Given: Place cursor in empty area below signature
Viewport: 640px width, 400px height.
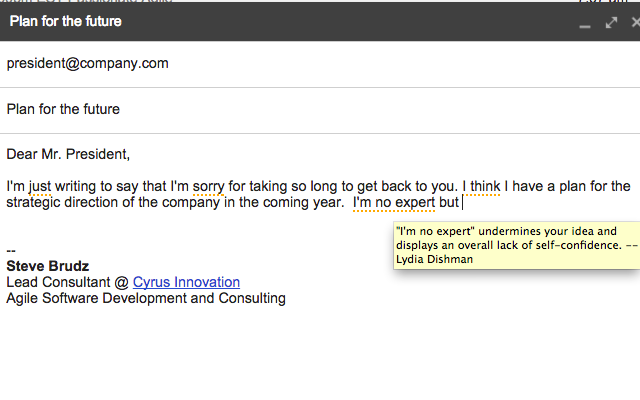Looking at the screenshot, I should [320, 350].
